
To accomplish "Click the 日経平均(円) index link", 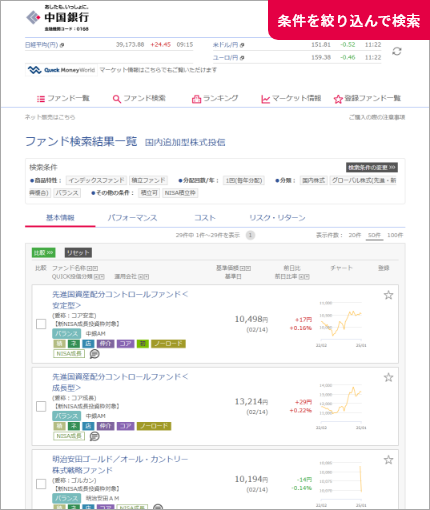I will tap(42, 45).
